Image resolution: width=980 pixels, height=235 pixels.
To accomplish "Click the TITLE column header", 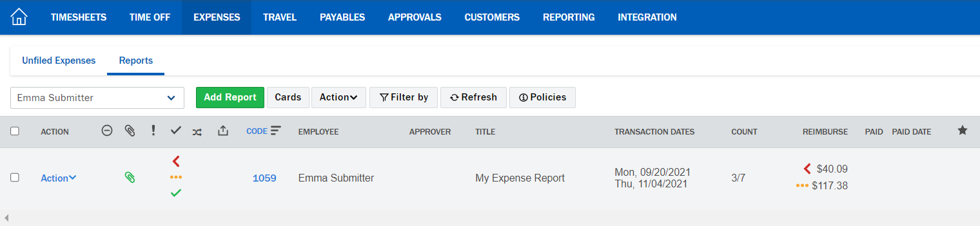I will point(485,132).
